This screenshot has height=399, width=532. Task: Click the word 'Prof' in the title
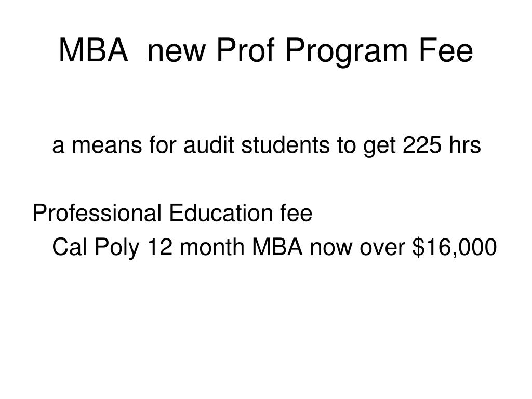(245, 50)
